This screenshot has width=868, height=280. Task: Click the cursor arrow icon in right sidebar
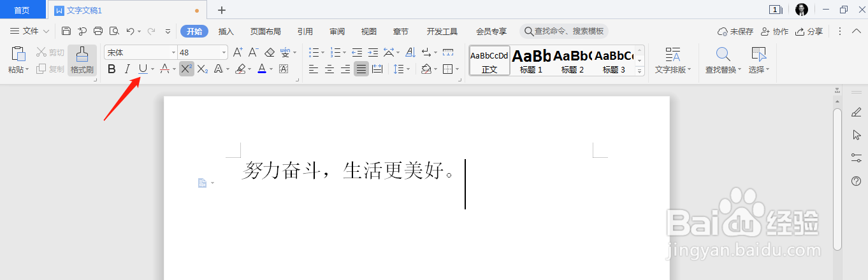coord(856,135)
